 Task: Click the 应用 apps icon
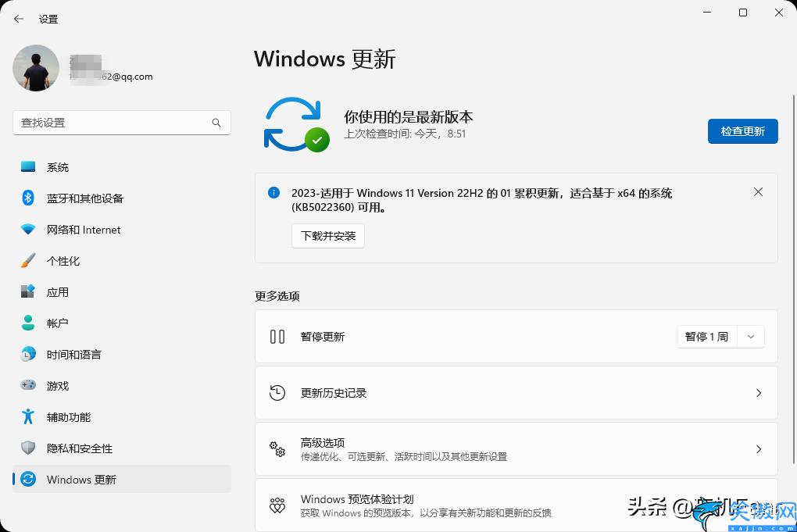tap(28, 291)
